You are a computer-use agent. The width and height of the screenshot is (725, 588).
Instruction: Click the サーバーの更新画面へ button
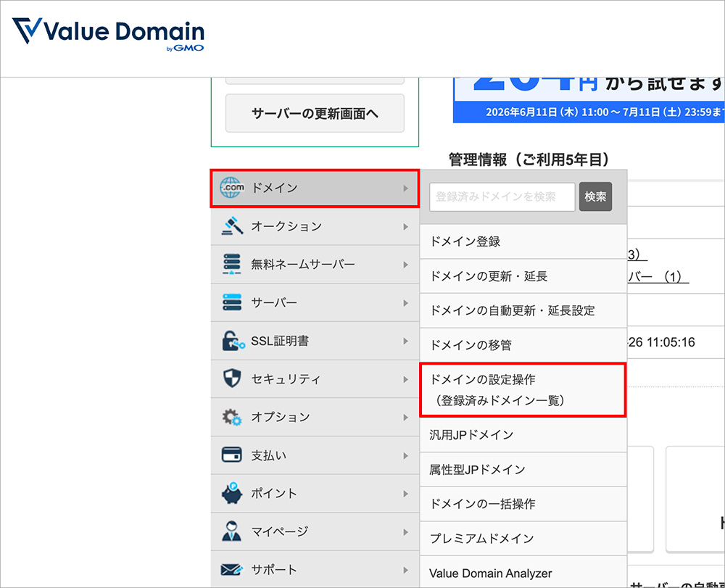(x=315, y=113)
